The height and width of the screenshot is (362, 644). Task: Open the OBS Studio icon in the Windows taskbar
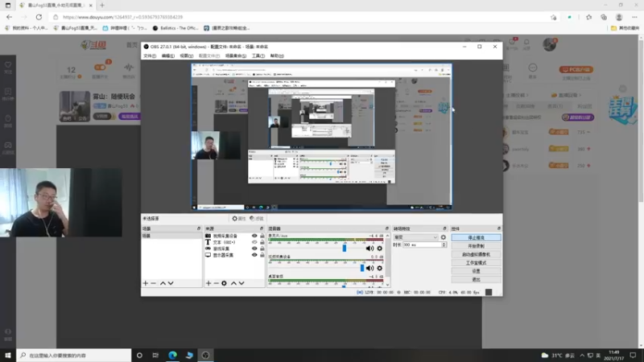tap(206, 356)
